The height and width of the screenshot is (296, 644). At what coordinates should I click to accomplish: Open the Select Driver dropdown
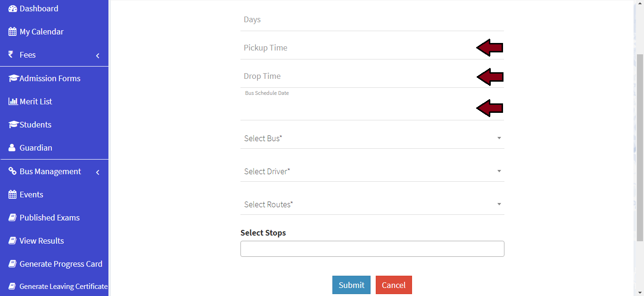coord(372,171)
